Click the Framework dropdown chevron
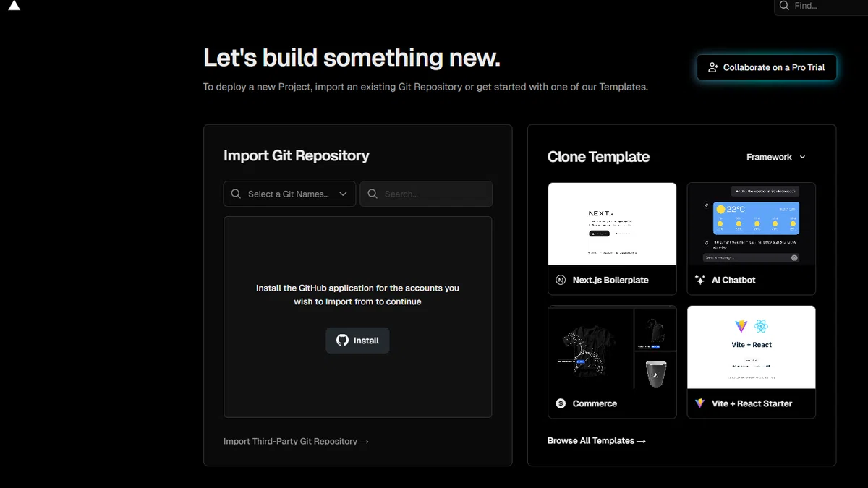 click(x=802, y=157)
